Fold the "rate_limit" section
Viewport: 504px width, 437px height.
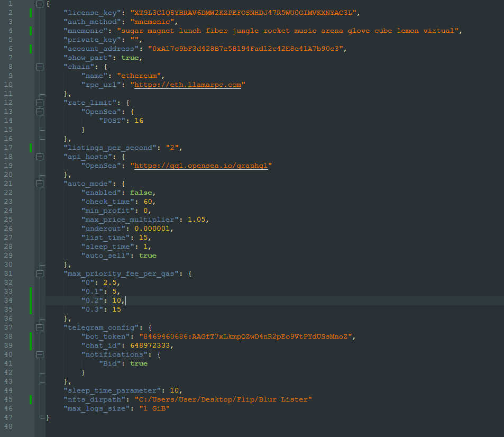point(40,103)
